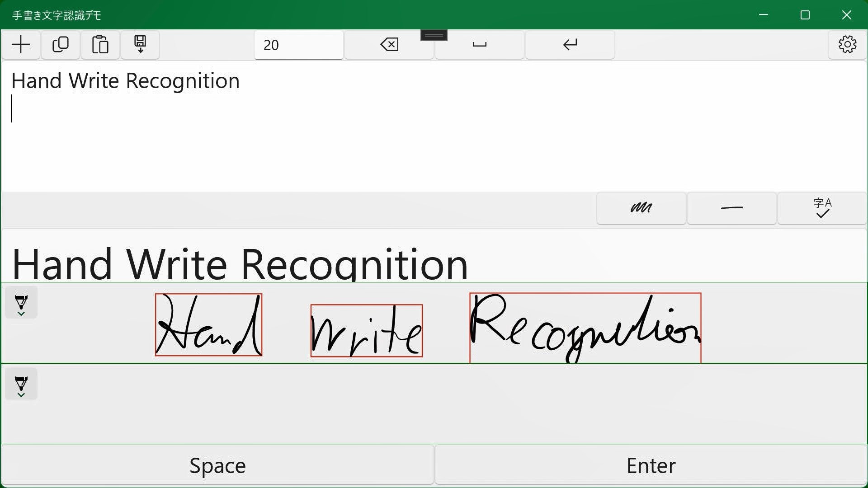Expand pen options on second writing row
Image resolution: width=868 pixels, height=488 pixels.
click(x=21, y=385)
